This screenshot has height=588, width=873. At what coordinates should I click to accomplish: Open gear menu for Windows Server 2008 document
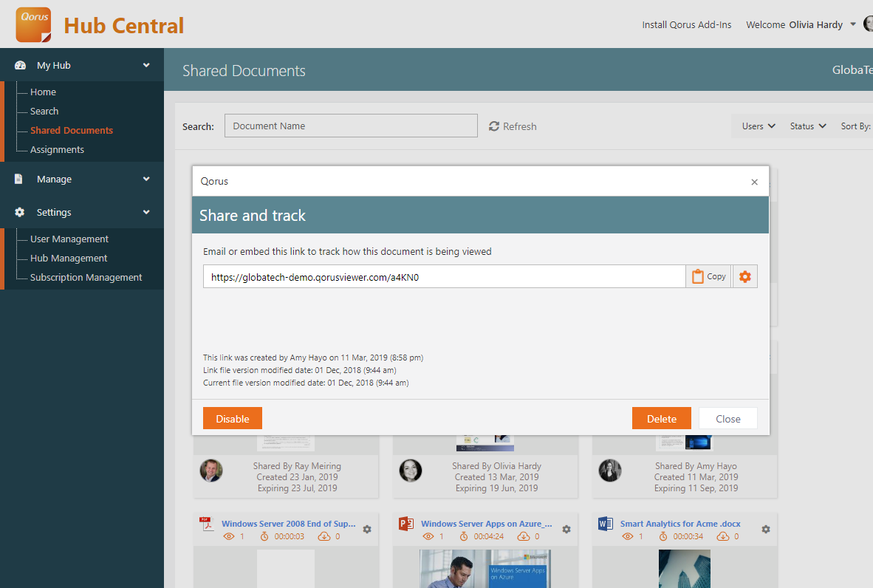coord(367,530)
